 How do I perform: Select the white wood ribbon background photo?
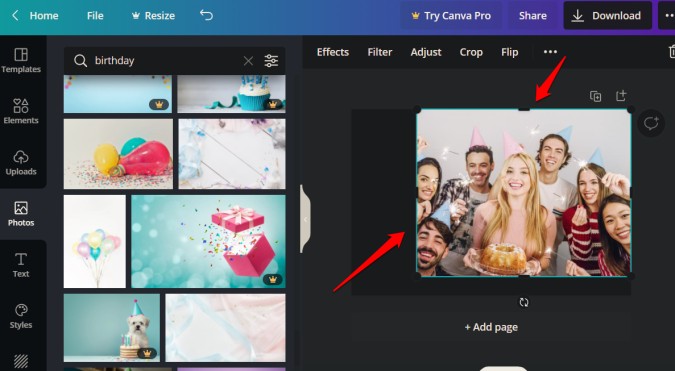click(232, 154)
